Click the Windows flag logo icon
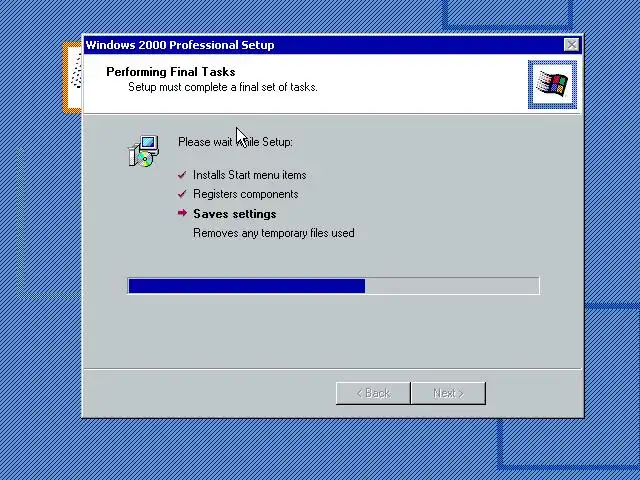The height and width of the screenshot is (480, 640). pos(552,84)
